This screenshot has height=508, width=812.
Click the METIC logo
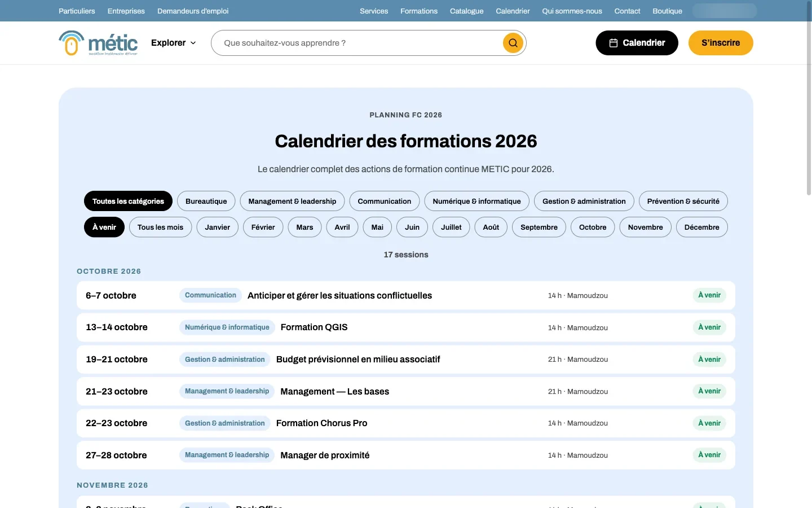(x=98, y=43)
